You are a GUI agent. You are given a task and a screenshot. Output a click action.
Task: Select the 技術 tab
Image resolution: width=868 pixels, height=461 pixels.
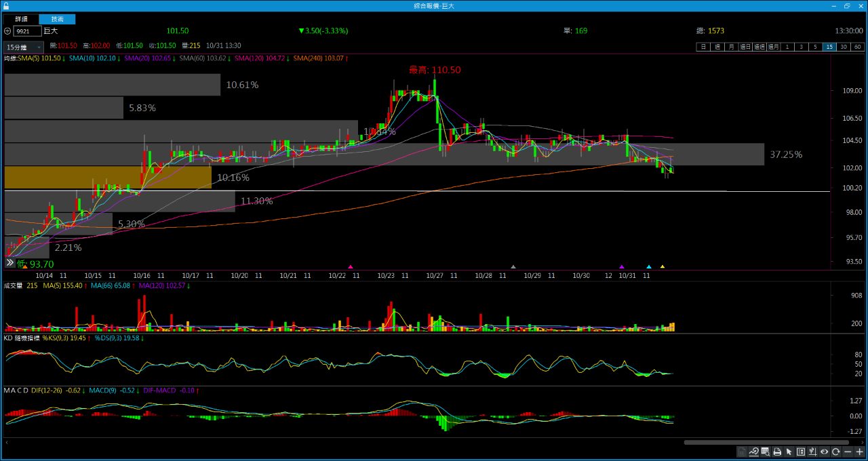pyautogui.click(x=57, y=19)
